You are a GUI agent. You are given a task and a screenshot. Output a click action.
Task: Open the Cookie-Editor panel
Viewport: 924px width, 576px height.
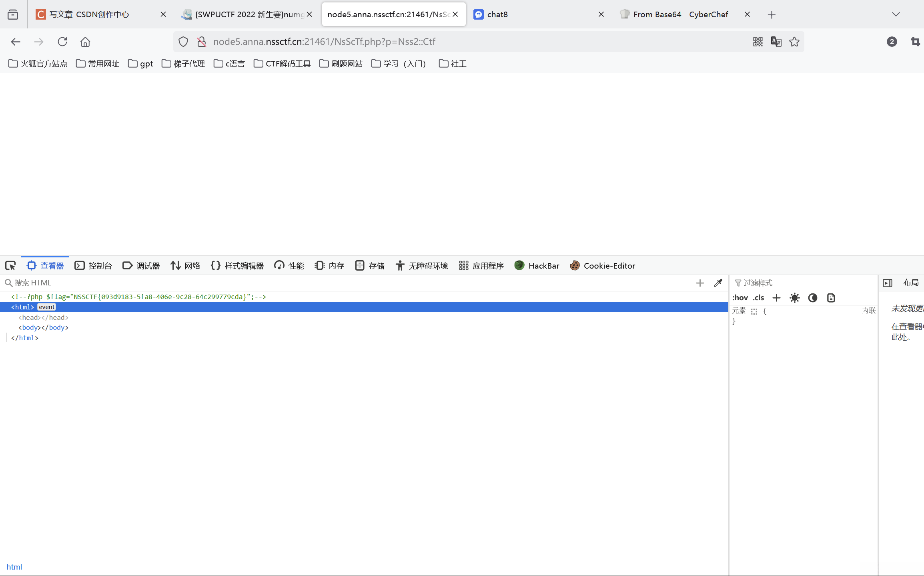click(602, 266)
